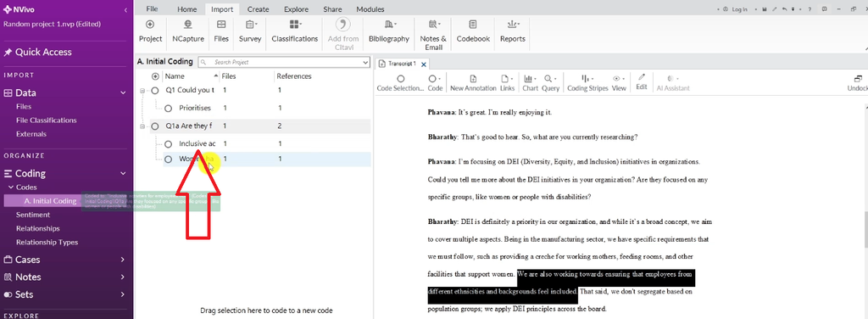Click Code Selection in transcript toolbar
This screenshot has height=319, width=868.
400,83
